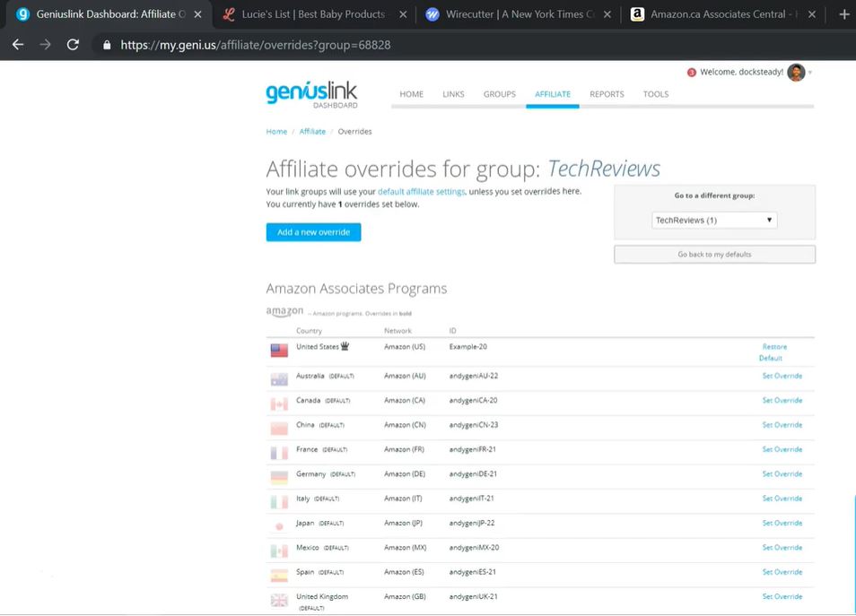Click Set Override for Italy
Screen dimensions: 856x616
tap(782, 499)
